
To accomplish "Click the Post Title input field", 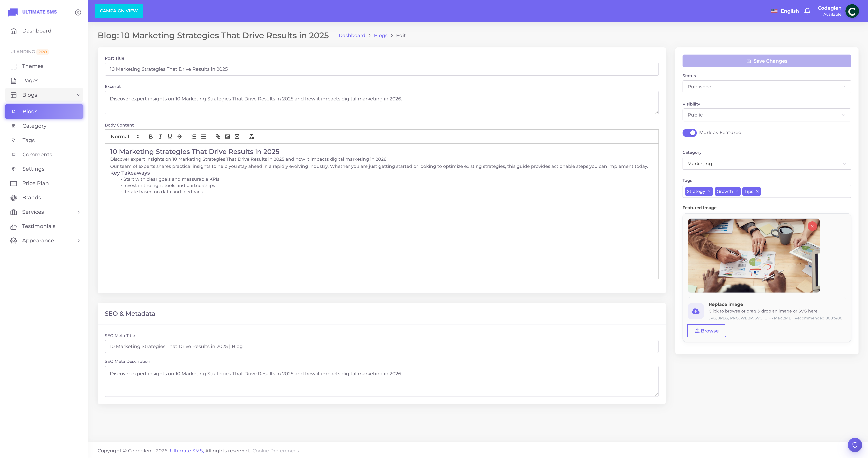I will [381, 69].
